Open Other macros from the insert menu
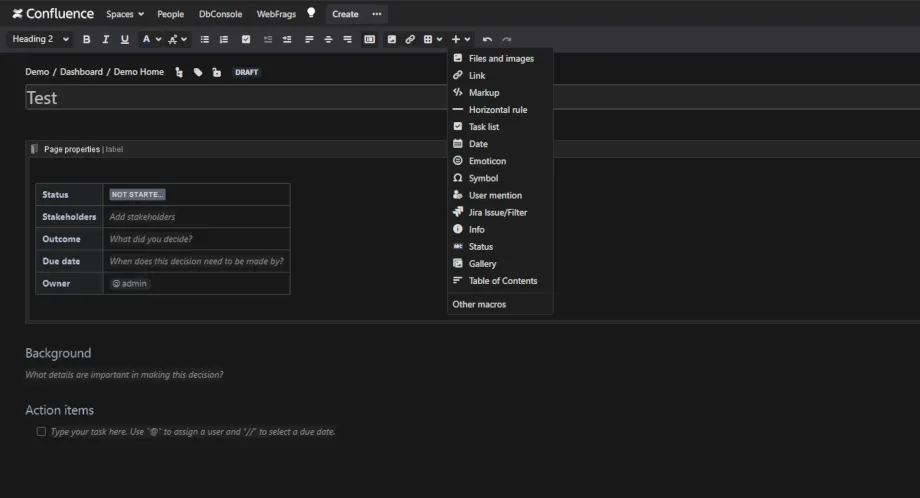Screen dimensions: 920x498 tap(500, 304)
